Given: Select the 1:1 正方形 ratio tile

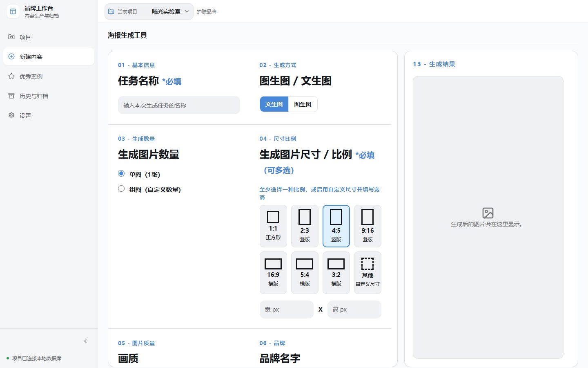Looking at the screenshot, I should tap(273, 226).
